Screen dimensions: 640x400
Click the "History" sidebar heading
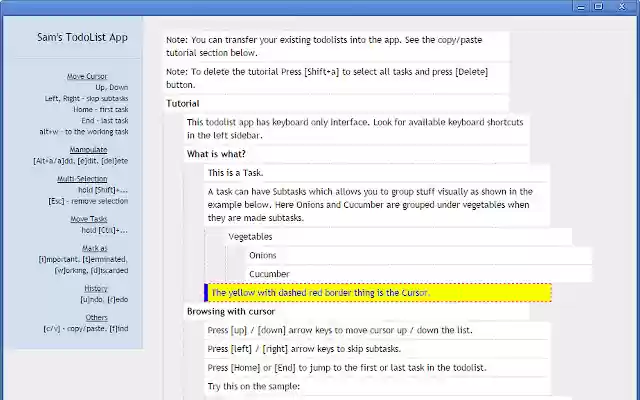[x=96, y=288]
